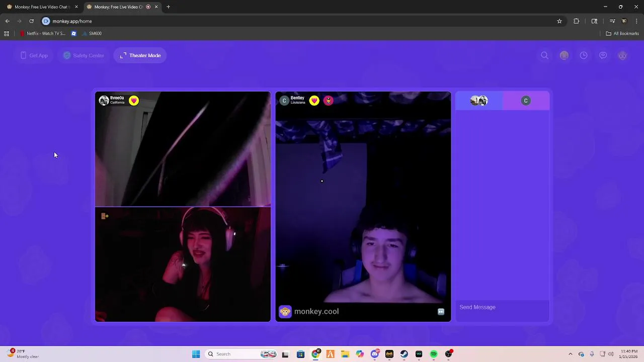Screen dimensions: 644x362
Task: Select the chat tab with the C avatar
Action: (x=526, y=101)
